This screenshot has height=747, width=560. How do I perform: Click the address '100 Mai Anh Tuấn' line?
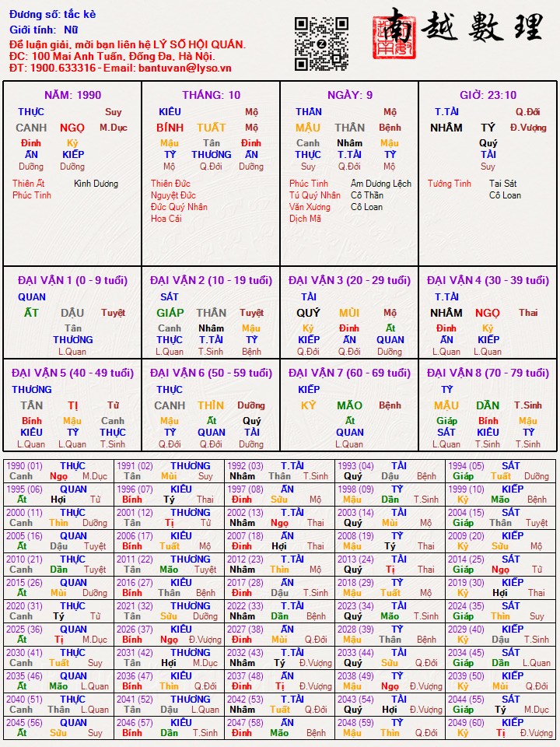click(x=112, y=57)
